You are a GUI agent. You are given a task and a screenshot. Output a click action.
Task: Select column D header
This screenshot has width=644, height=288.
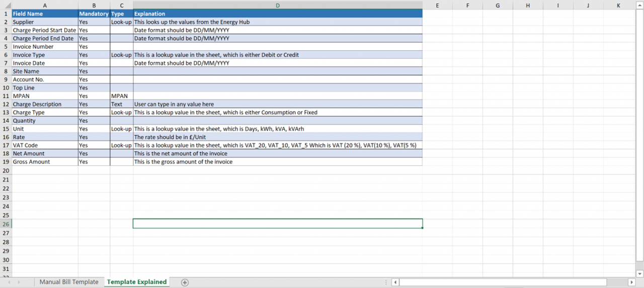click(x=278, y=6)
